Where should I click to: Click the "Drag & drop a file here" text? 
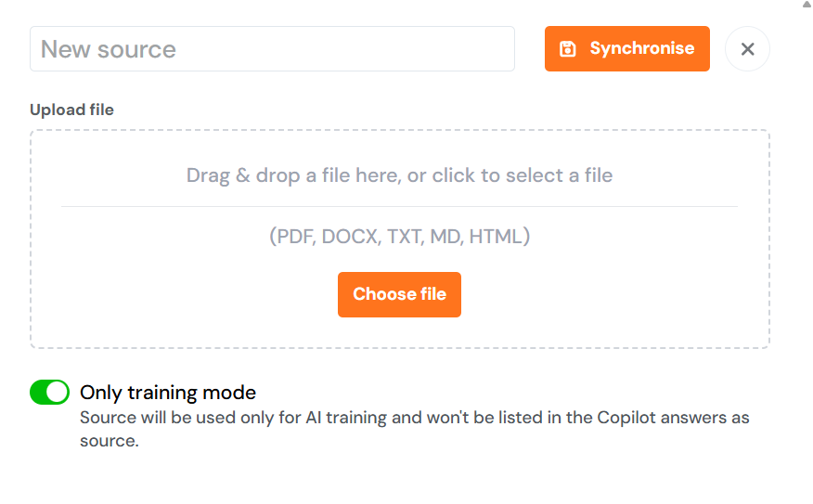point(399,175)
